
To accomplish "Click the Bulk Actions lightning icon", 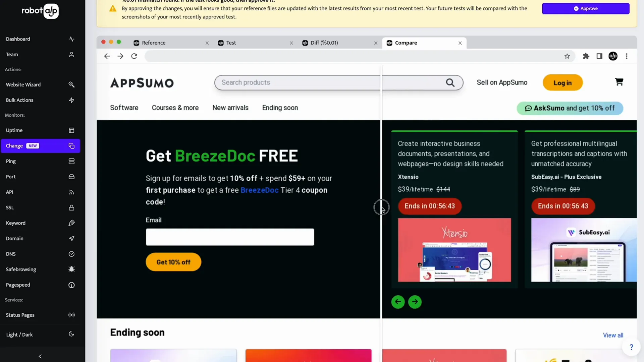I will 72,100.
